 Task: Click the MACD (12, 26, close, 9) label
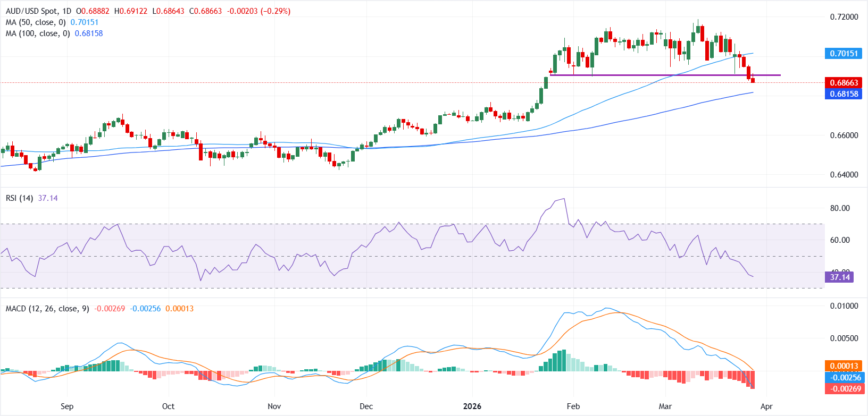click(x=47, y=309)
